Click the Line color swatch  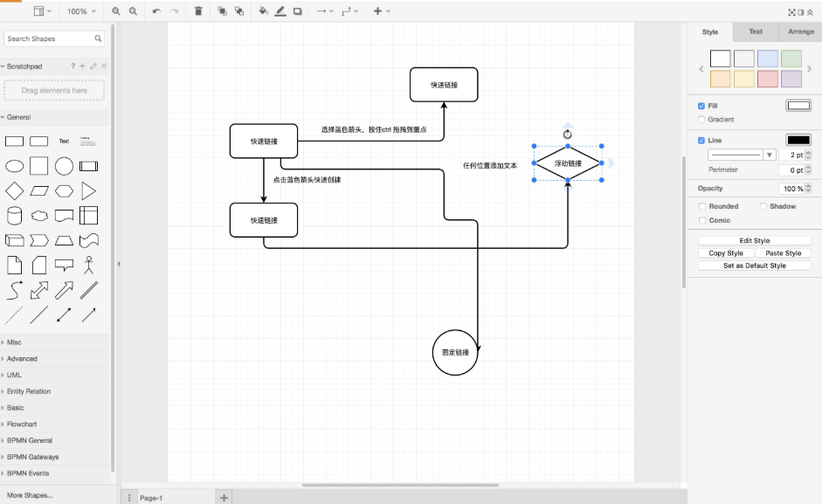(x=798, y=139)
